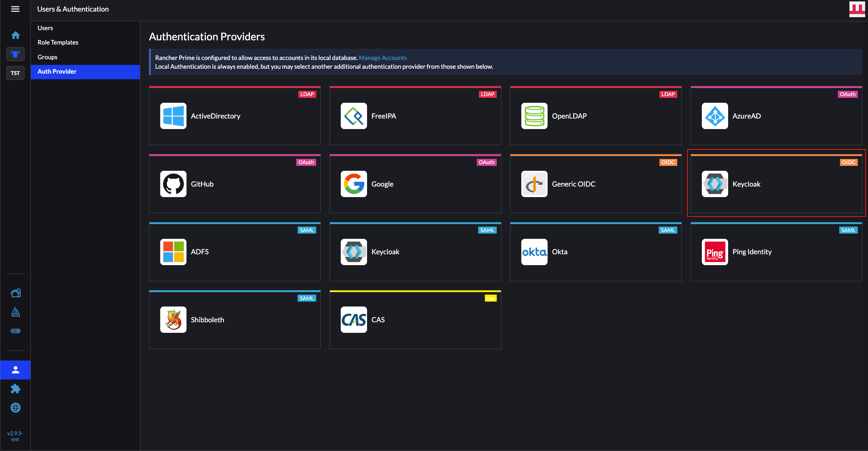Image resolution: width=868 pixels, height=451 pixels.
Task: Open Role Templates section
Action: click(x=58, y=42)
